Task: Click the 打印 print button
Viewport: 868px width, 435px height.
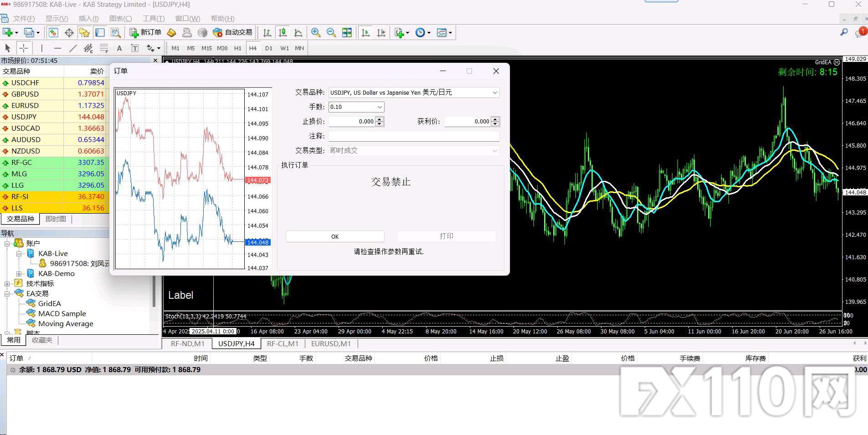Action: pos(447,236)
